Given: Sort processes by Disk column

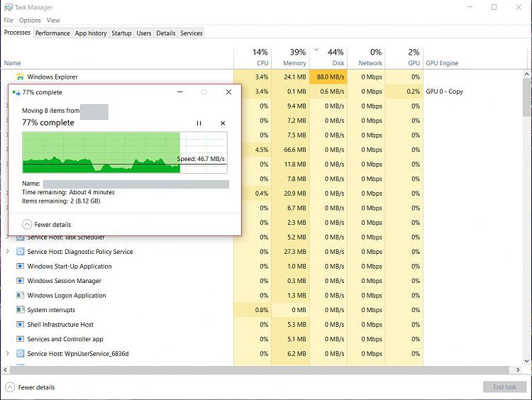Looking at the screenshot, I should point(328,57).
